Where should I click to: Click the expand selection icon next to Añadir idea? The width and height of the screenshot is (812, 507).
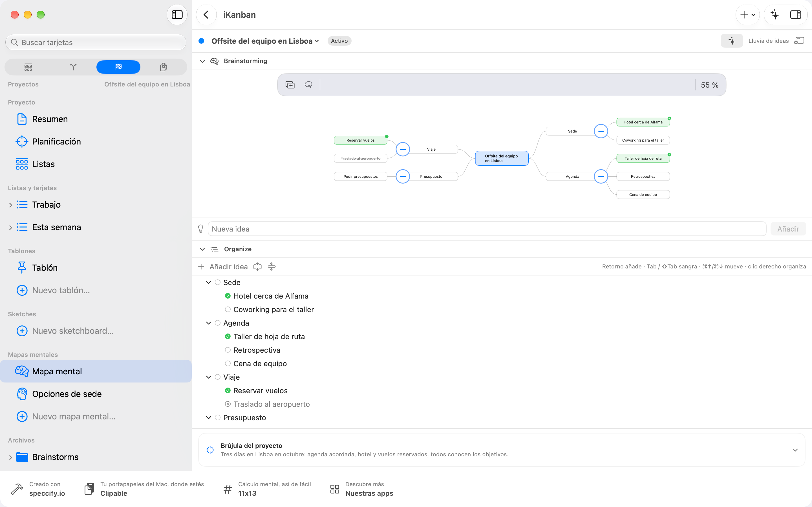pyautogui.click(x=257, y=266)
